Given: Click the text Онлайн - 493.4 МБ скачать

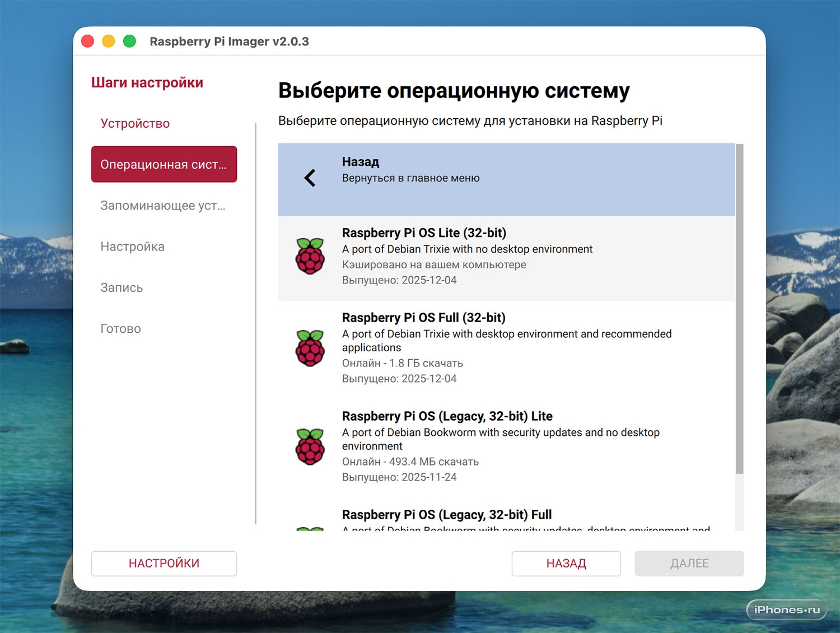Looking at the screenshot, I should tap(410, 462).
